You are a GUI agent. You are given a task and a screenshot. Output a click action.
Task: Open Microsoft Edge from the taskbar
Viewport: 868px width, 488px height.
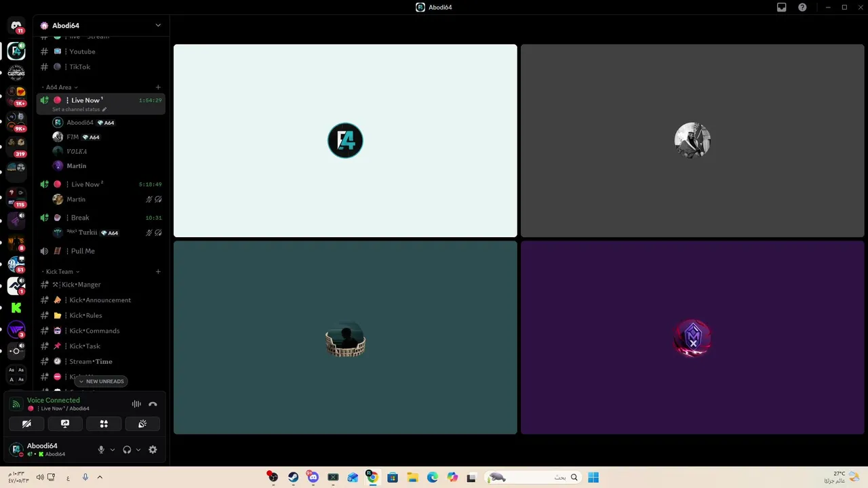click(433, 477)
